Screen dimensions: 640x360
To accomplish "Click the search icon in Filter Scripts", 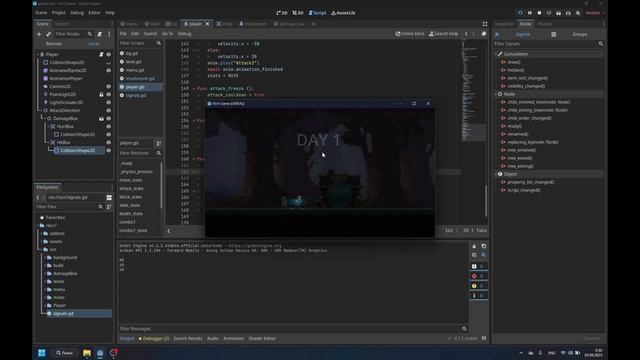I will 159,43.
